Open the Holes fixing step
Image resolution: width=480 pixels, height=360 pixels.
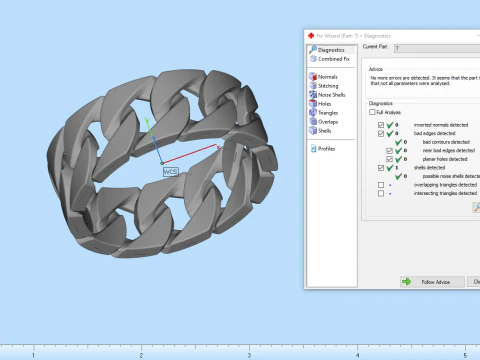pos(320,104)
